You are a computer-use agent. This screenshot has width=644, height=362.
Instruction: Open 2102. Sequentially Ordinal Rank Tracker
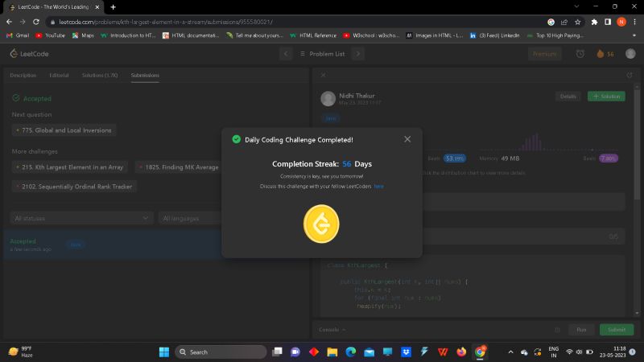tap(74, 187)
